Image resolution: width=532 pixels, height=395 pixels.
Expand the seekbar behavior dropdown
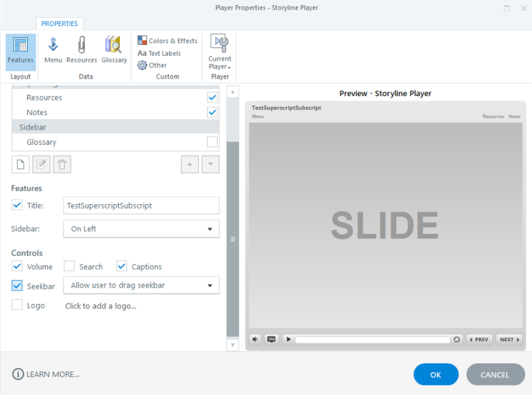(x=141, y=285)
